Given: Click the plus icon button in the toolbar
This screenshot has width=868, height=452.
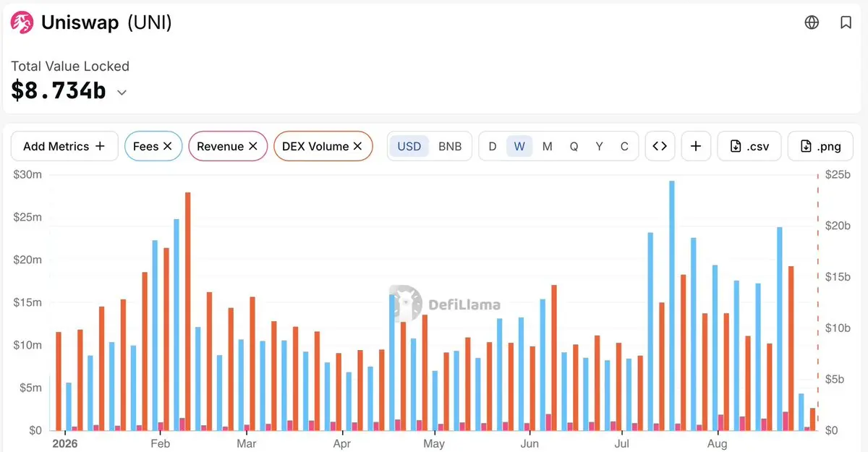Looking at the screenshot, I should (x=696, y=146).
